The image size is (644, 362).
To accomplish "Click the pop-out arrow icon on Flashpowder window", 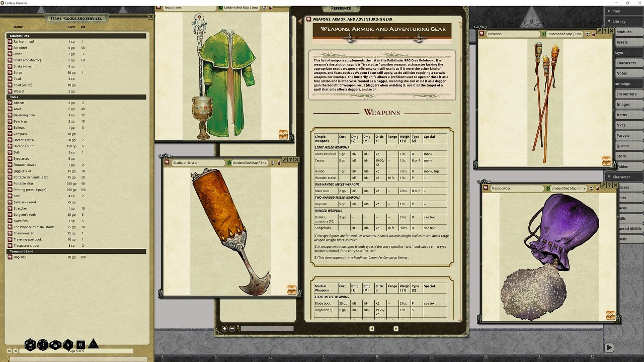I will (603, 185).
